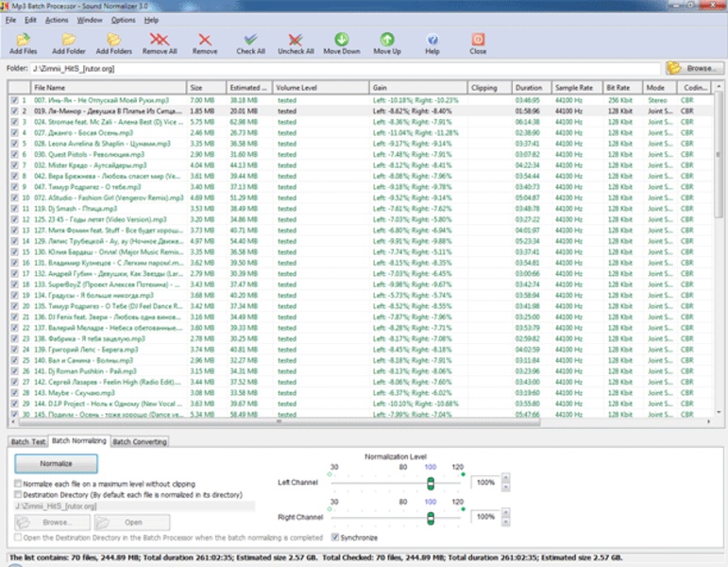The image size is (728, 567).
Task: Sort list by Gain column header
Action: coord(416,87)
